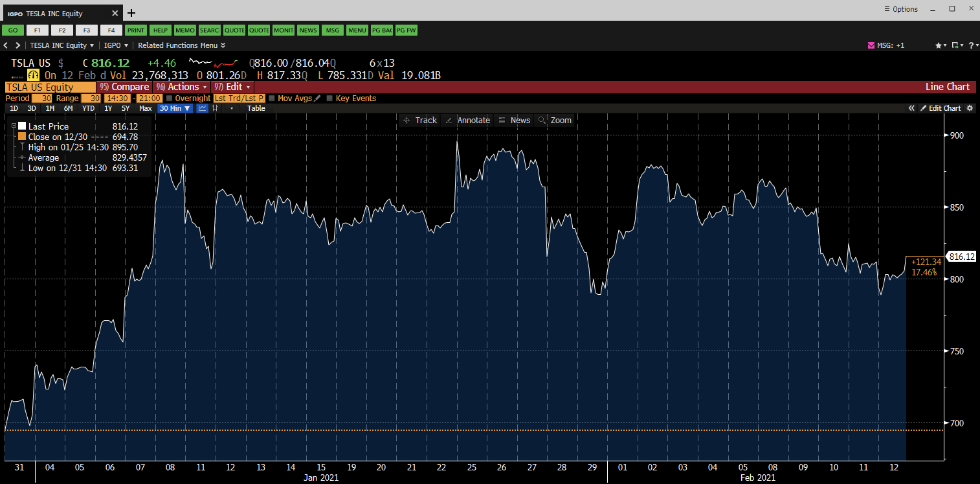Select the Max range tab
This screenshot has width=980, height=484.
(145, 108)
